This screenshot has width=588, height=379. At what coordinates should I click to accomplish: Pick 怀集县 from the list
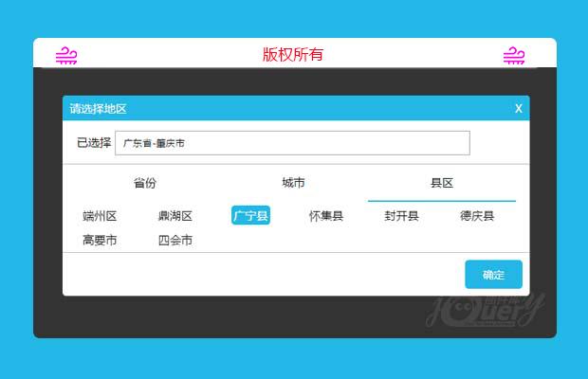click(326, 216)
